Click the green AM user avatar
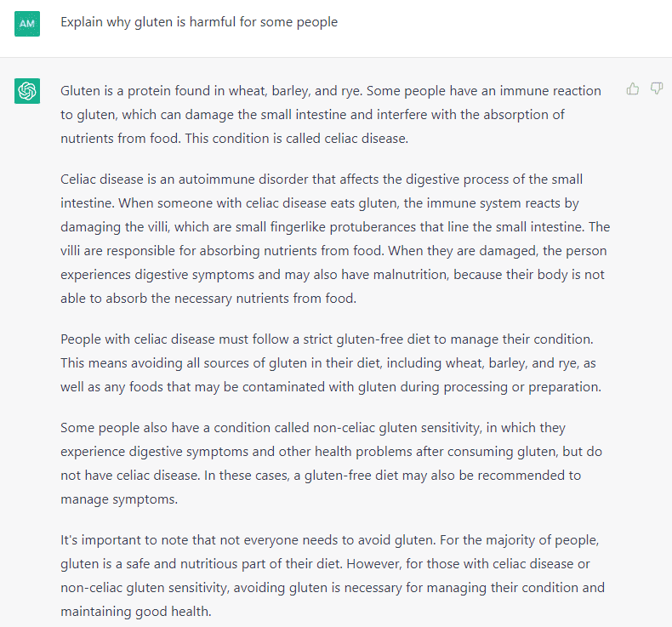 [x=27, y=23]
